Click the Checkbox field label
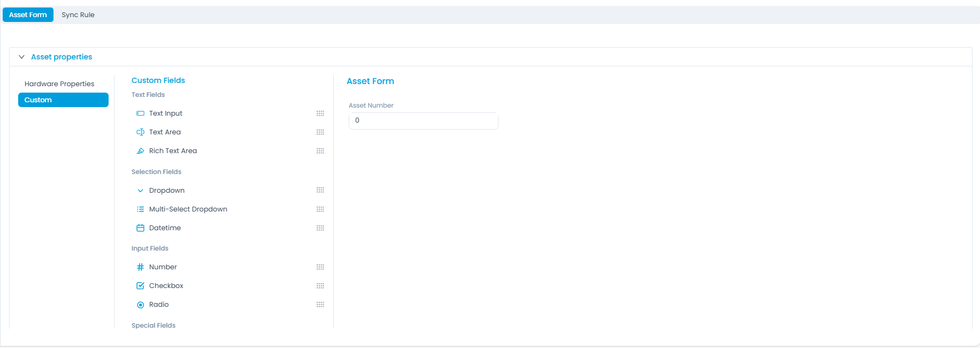980x348 pixels. point(166,286)
